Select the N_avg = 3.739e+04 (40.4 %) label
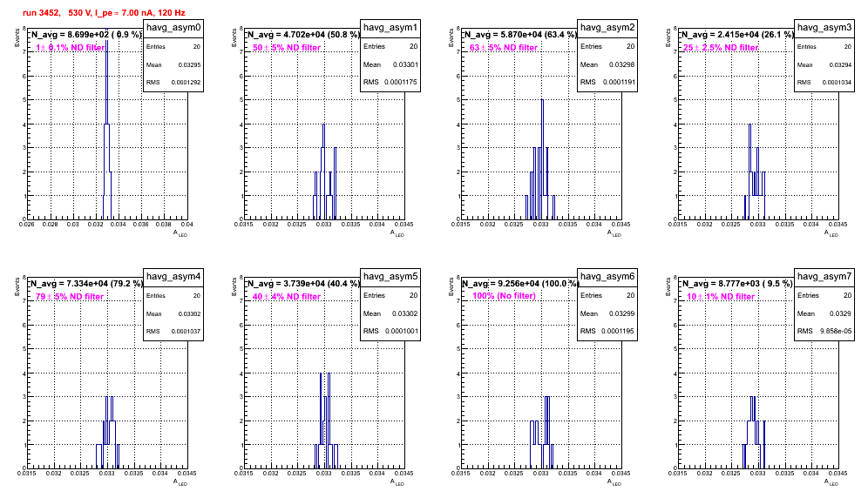The height and width of the screenshot is (498, 868). (303, 283)
